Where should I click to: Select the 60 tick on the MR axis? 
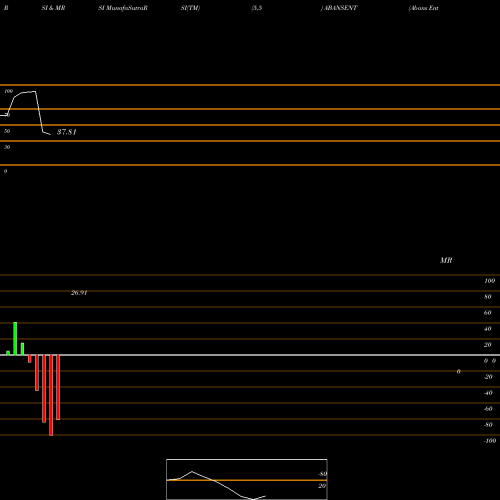(x=487, y=313)
